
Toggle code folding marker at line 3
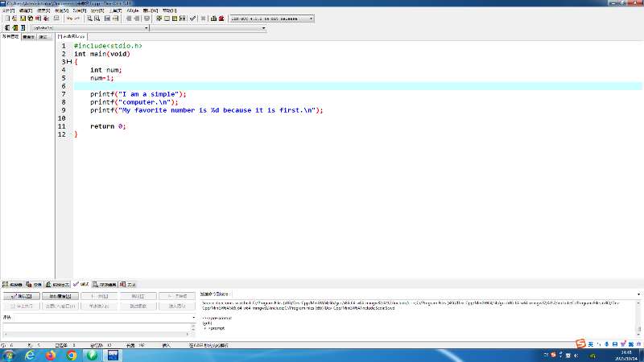(x=69, y=62)
